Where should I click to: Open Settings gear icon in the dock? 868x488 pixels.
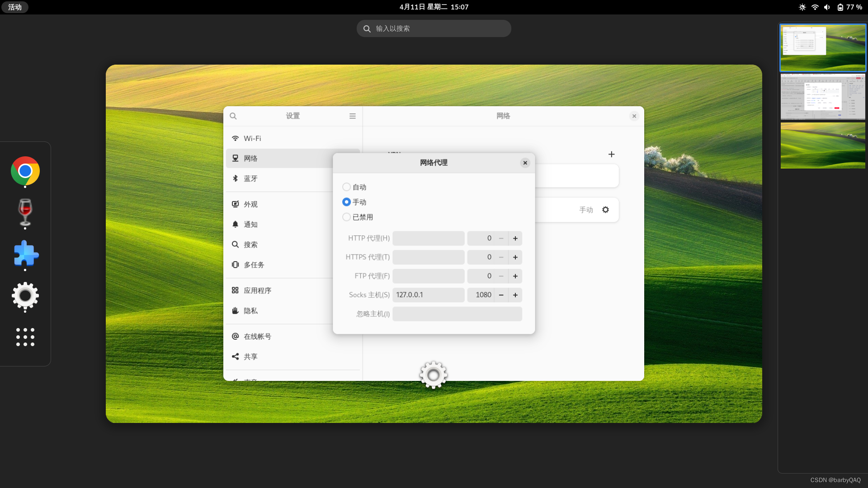25,296
